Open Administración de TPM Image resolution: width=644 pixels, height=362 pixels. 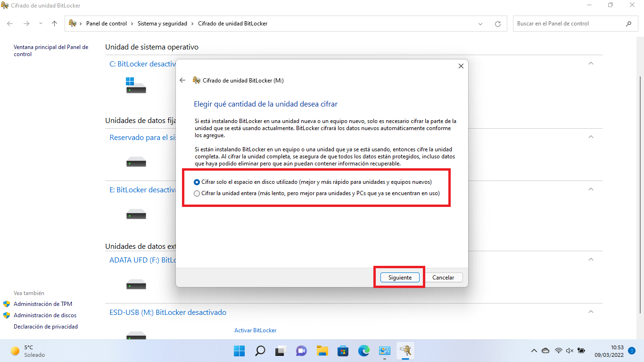(43, 304)
